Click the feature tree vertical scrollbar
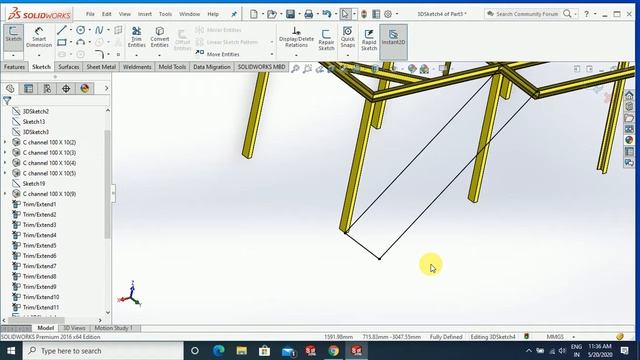Viewport: 640px width, 360px height. click(107, 184)
